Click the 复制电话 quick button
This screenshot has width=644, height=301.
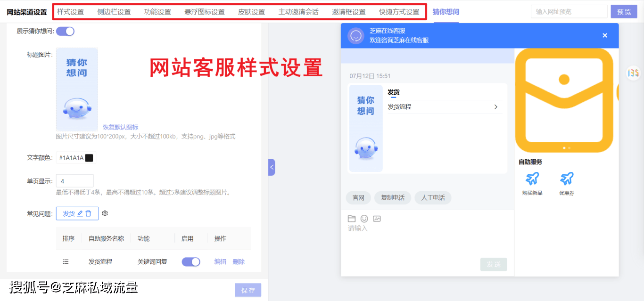pos(393,198)
